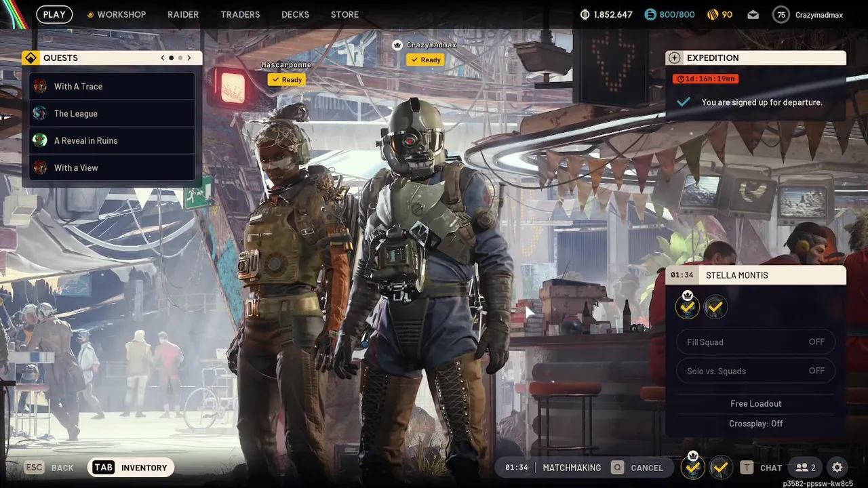This screenshot has width=868, height=488.
Task: Click the You are signed up for departure text
Action: pyautogui.click(x=762, y=102)
